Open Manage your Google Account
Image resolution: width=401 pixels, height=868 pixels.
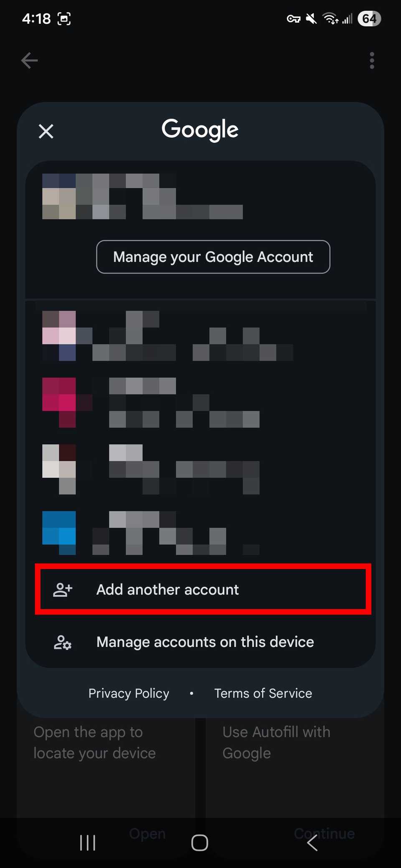pos(213,257)
